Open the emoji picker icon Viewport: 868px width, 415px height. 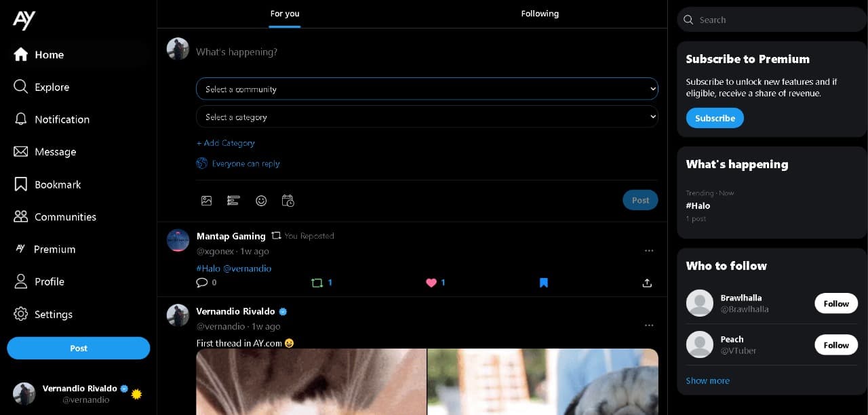pos(261,201)
